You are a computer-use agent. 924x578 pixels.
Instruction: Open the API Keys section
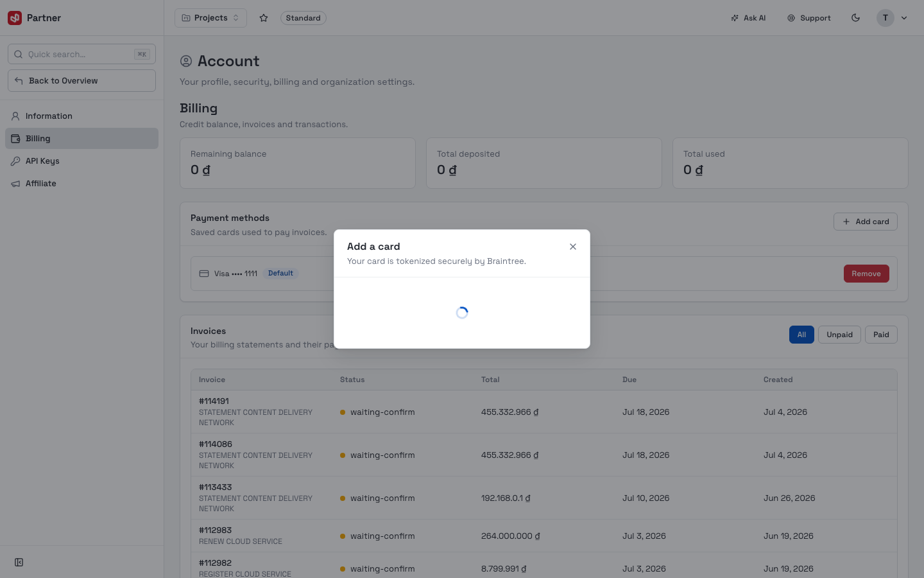tap(81, 161)
